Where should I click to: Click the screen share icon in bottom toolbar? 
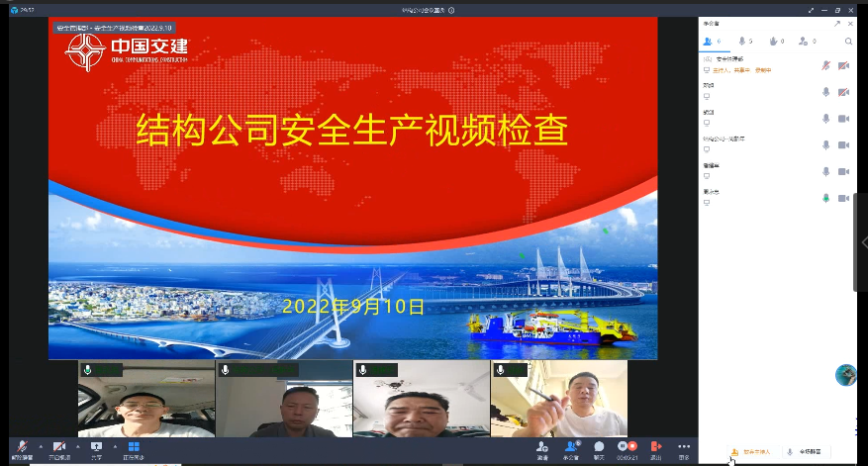click(96, 447)
